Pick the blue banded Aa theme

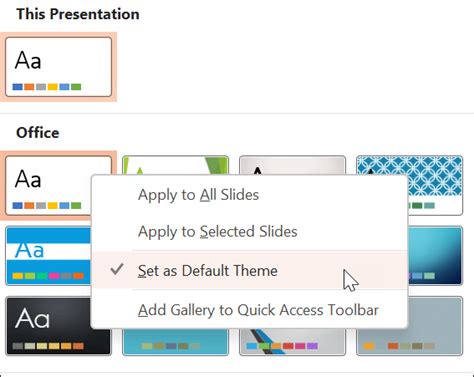coord(48,256)
